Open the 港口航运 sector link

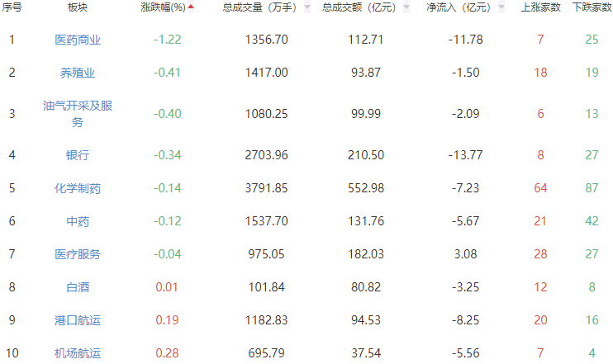tap(78, 320)
